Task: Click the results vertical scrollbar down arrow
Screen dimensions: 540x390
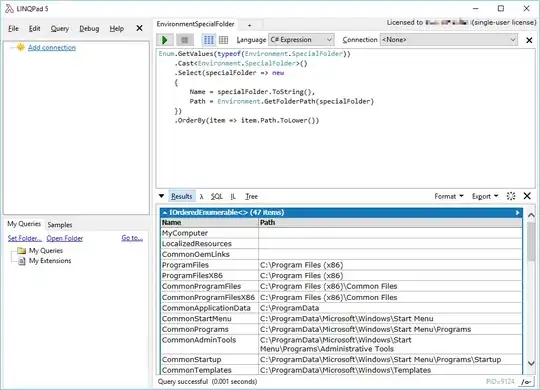Action: tap(531, 363)
